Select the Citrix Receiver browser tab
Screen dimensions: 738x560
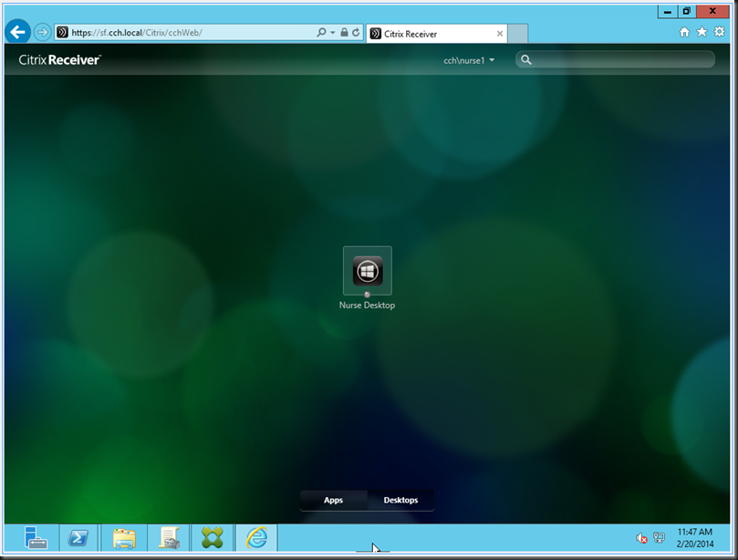[x=437, y=34]
